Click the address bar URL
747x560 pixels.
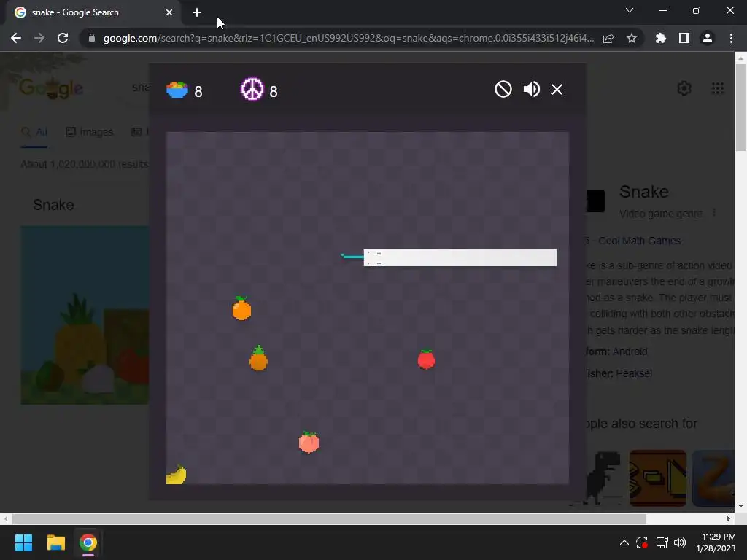(348, 38)
